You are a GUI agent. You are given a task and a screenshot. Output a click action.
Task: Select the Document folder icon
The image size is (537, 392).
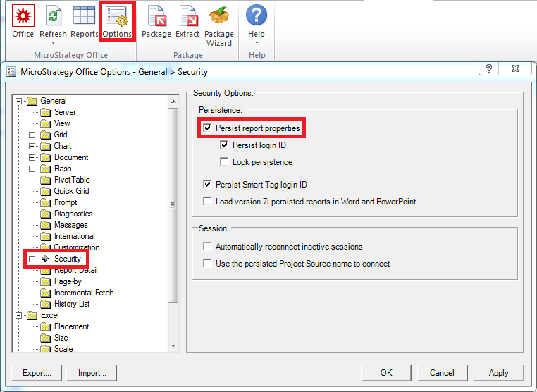click(45, 158)
